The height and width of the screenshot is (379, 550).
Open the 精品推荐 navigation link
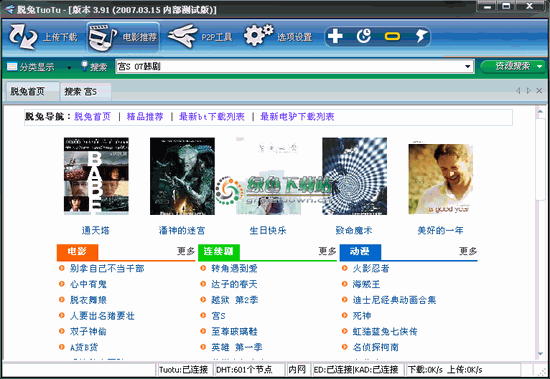pyautogui.click(x=145, y=117)
